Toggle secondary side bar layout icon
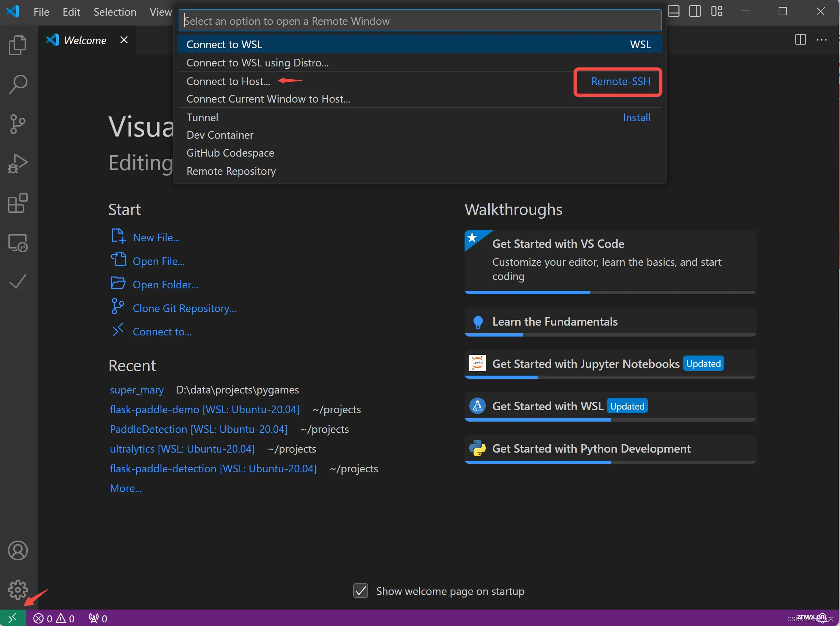Image resolution: width=840 pixels, height=626 pixels. tap(695, 11)
